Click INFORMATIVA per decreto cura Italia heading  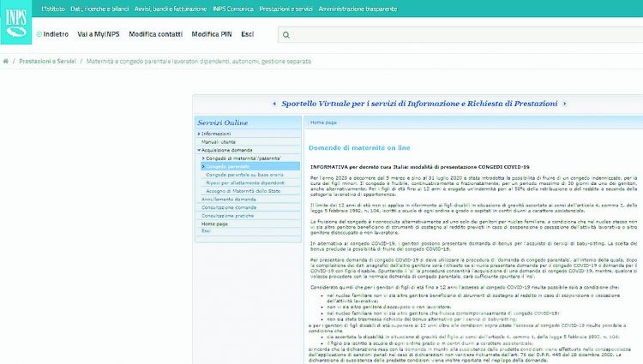tap(420, 167)
